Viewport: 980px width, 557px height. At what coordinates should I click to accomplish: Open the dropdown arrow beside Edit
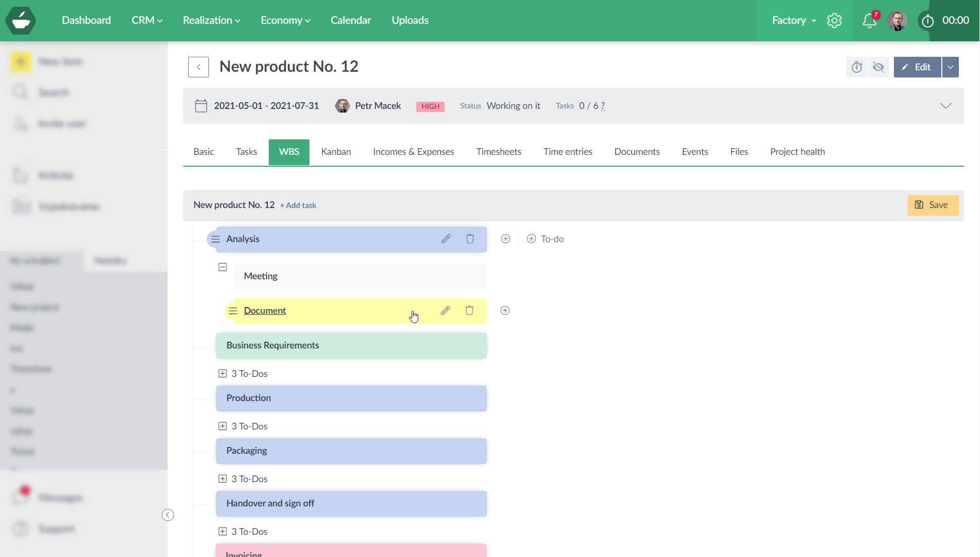pos(951,67)
